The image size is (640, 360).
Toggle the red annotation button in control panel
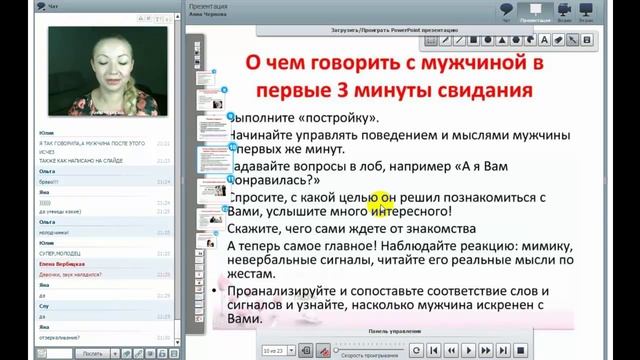click(324, 351)
